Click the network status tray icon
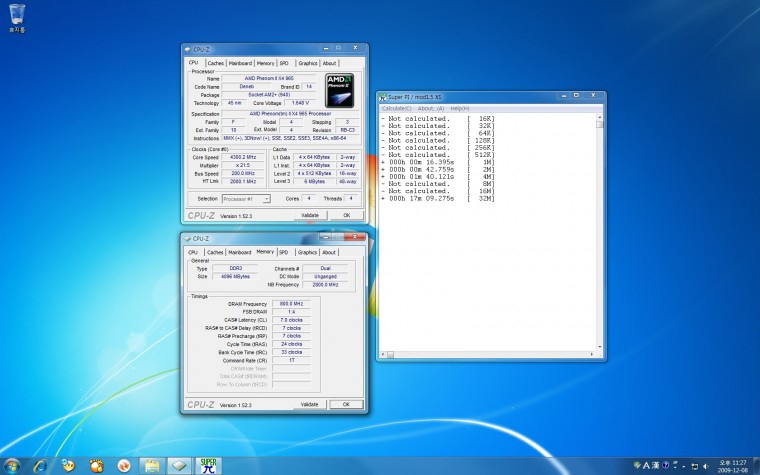The height and width of the screenshot is (475, 760). tap(694, 466)
